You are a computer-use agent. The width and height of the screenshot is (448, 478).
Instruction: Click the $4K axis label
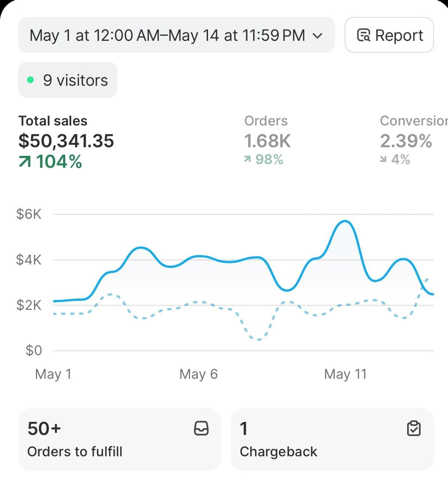point(29,260)
